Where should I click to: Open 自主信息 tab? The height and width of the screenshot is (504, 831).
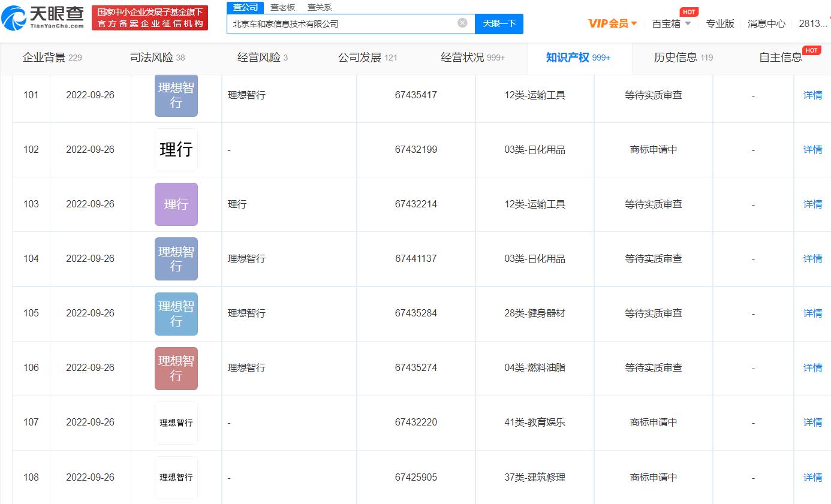[781, 58]
